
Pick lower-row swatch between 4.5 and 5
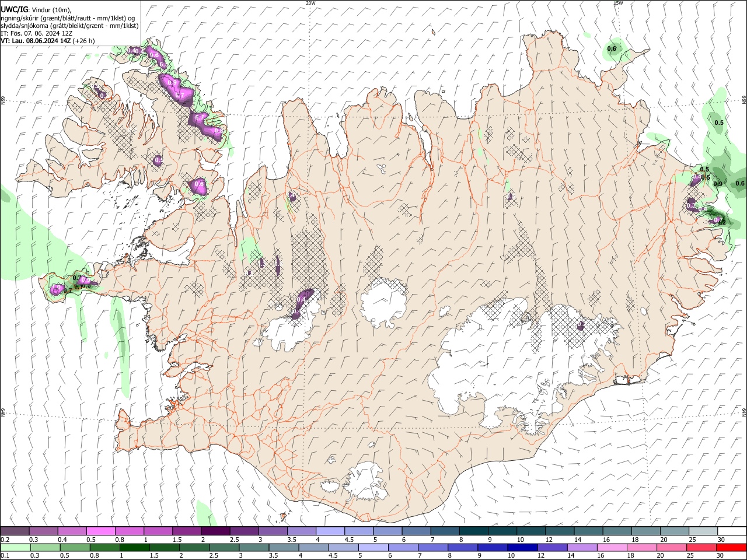[343, 547]
